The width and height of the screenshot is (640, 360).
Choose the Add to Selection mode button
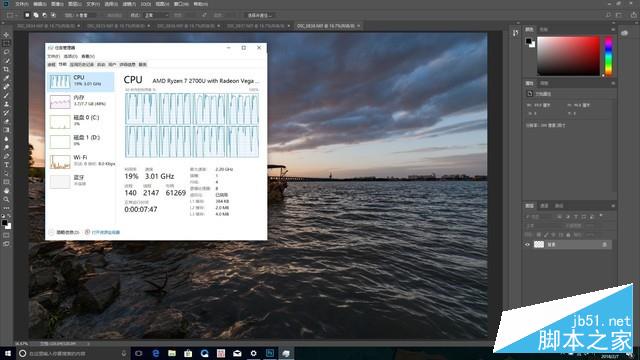[36, 15]
